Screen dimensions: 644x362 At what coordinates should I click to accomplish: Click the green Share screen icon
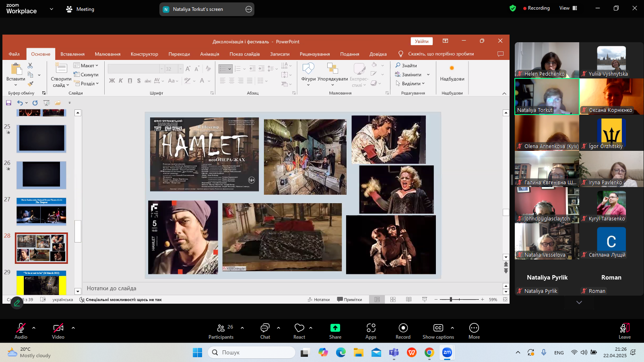pyautogui.click(x=335, y=328)
